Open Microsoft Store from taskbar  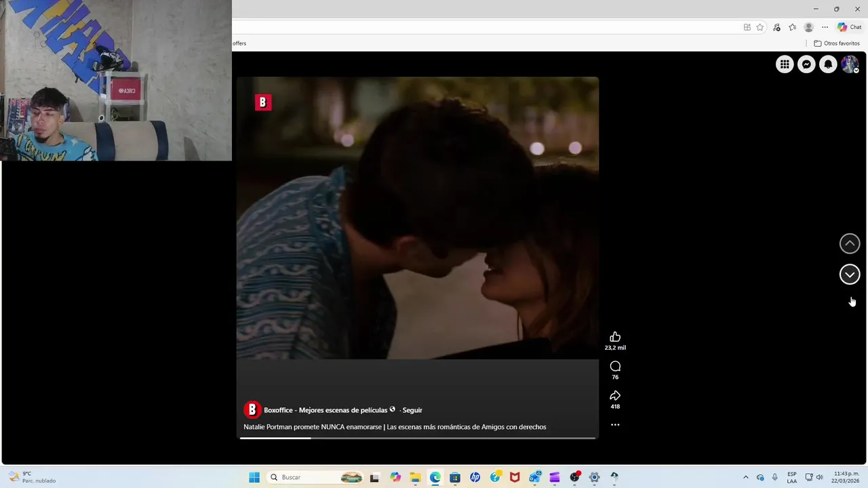coord(455,477)
